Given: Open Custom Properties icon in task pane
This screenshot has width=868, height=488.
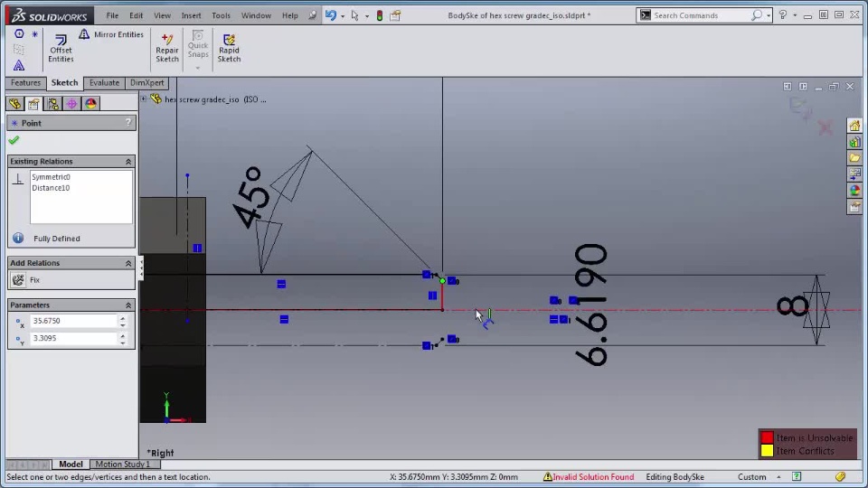Looking at the screenshot, I should point(854,207).
